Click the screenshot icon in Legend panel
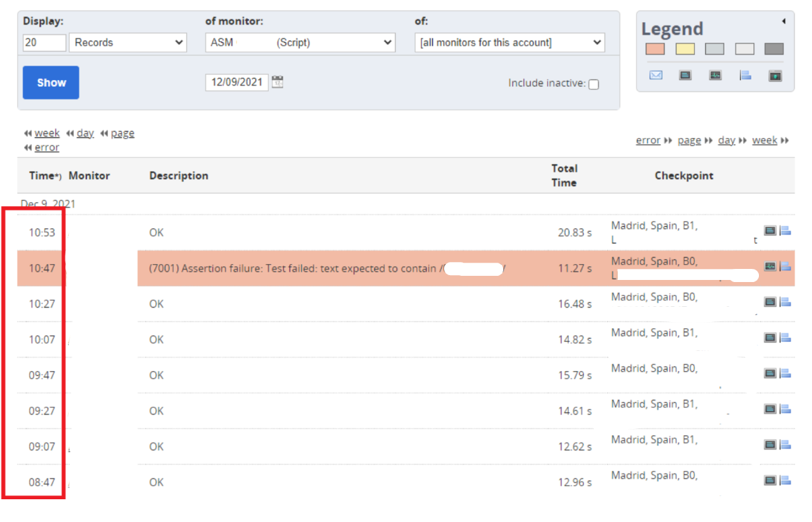812x522 pixels. pos(775,75)
